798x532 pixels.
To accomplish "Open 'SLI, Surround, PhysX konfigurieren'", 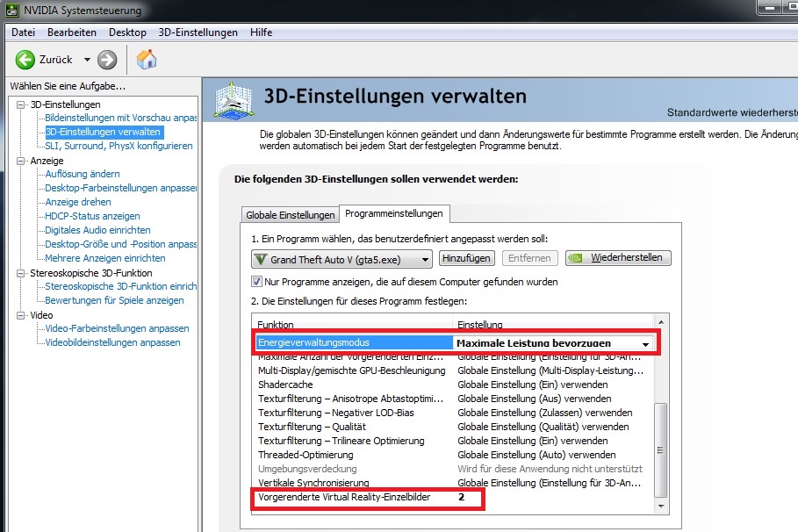I will (x=119, y=146).
